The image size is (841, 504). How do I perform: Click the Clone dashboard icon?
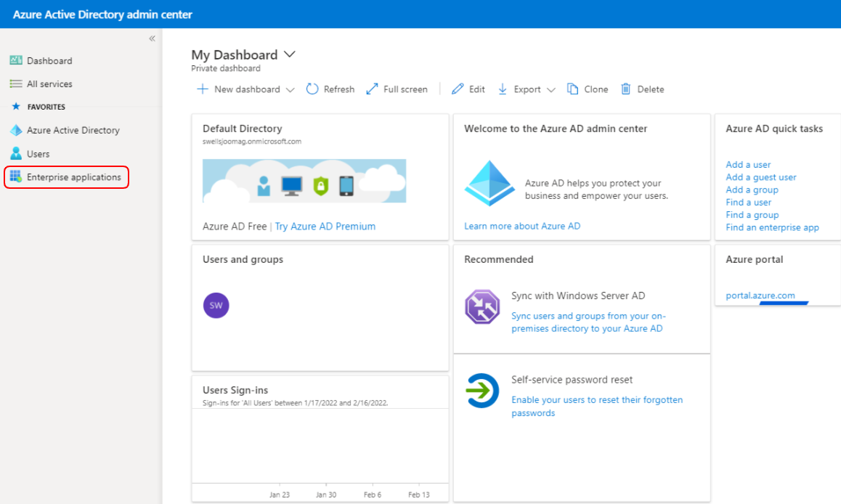(x=573, y=89)
